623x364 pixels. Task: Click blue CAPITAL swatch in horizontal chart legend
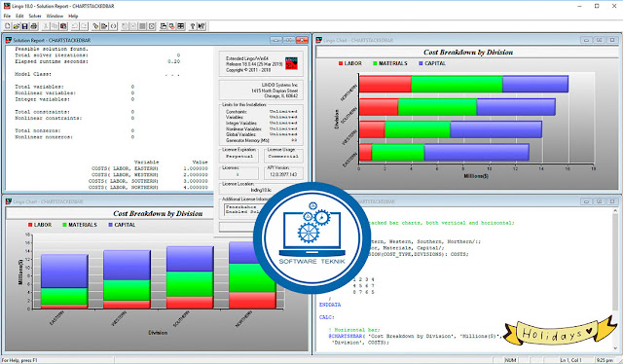pyautogui.click(x=421, y=63)
